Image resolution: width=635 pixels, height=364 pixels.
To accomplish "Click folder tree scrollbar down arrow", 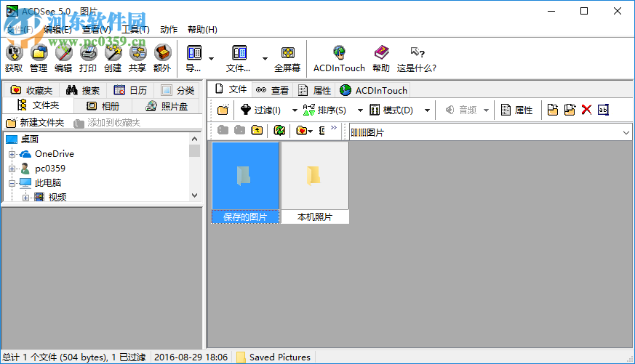I will [x=195, y=195].
